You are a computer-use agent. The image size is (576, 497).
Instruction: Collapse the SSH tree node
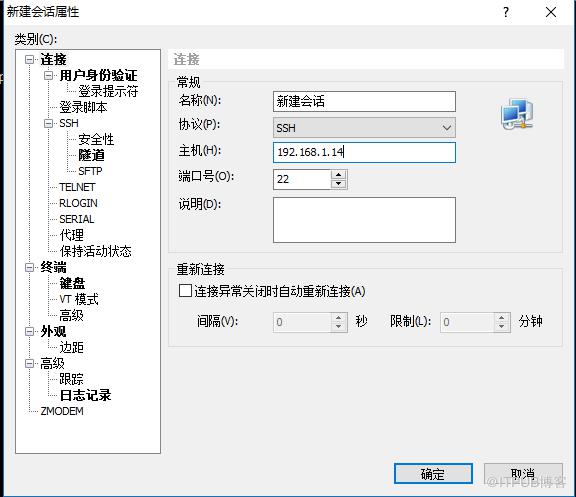48,123
